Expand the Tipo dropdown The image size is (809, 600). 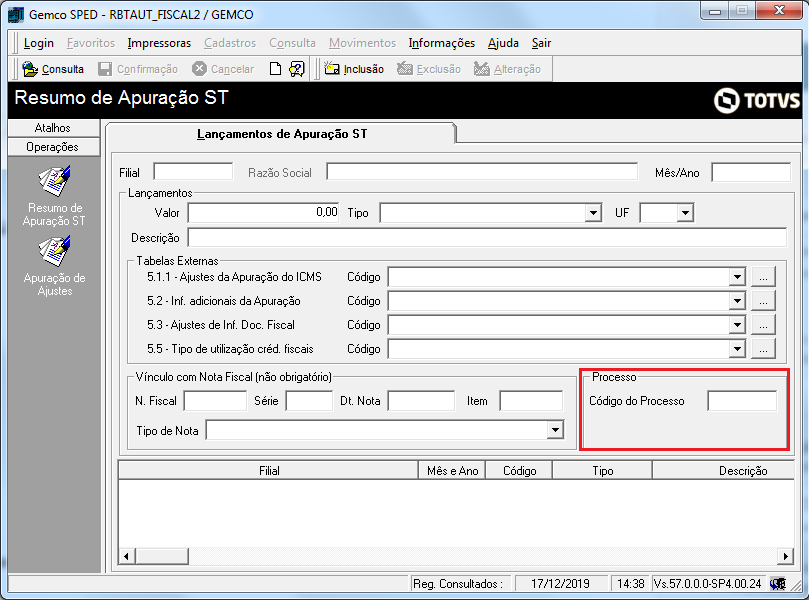click(593, 213)
